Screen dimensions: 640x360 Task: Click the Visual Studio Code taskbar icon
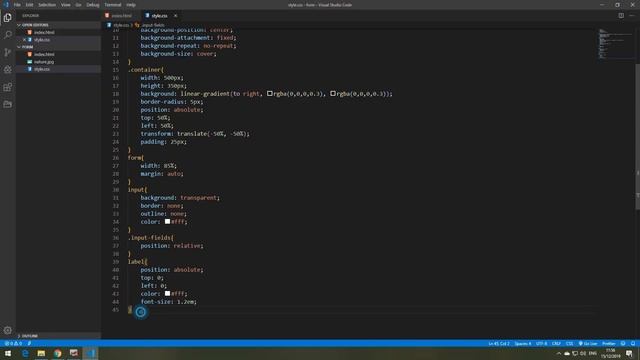90,353
